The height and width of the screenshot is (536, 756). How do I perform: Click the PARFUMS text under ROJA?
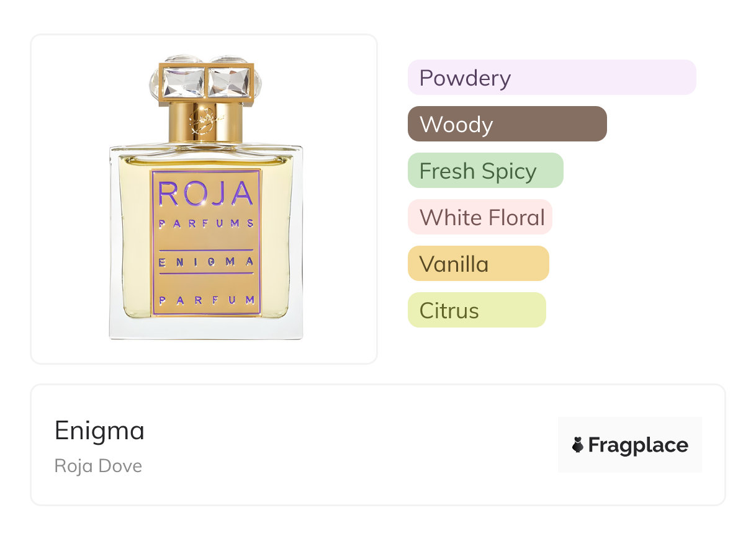206,223
